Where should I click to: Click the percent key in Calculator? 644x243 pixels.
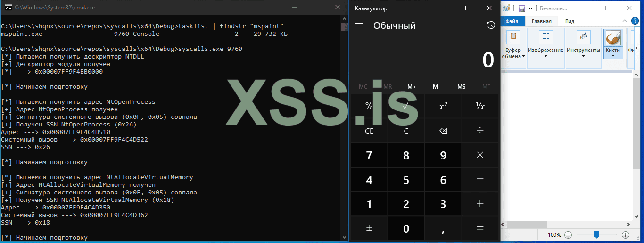[x=369, y=106]
